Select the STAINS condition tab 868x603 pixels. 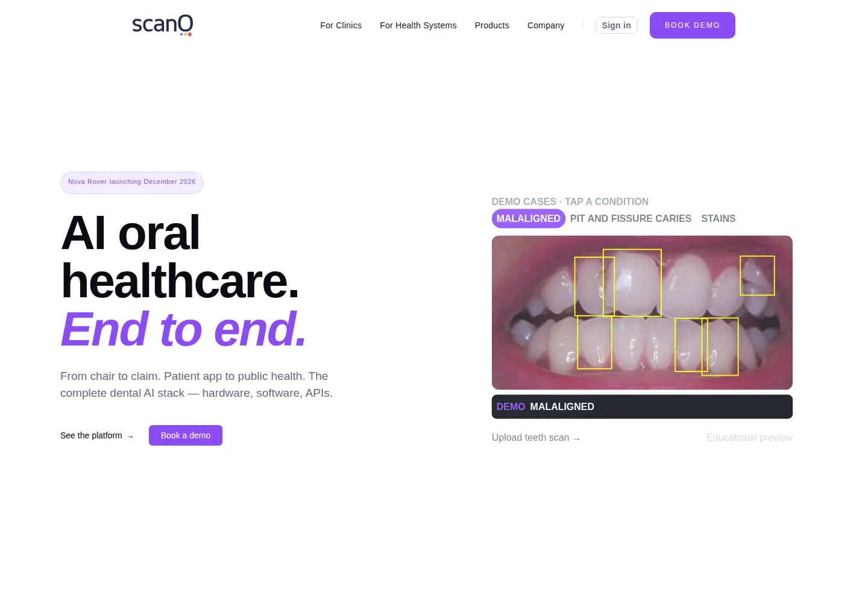[718, 218]
